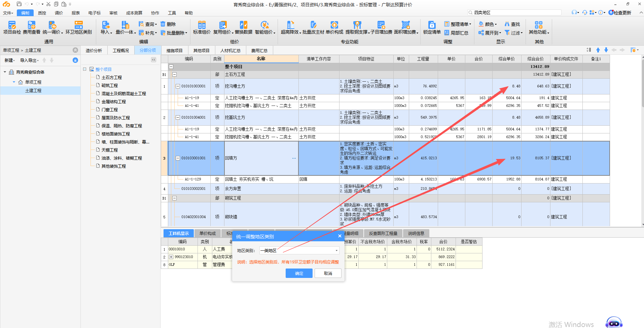Confirm the dialog with 确定

click(x=299, y=273)
